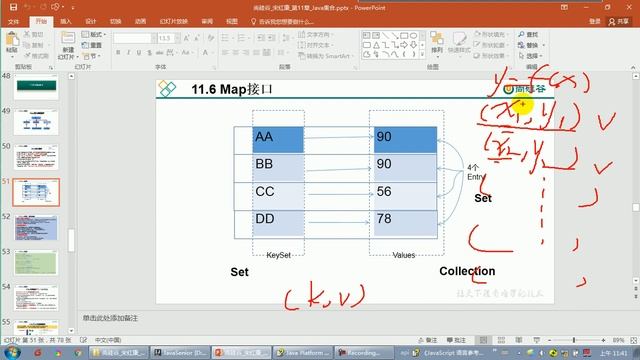Screen dimensions: 640x360
Task: Open ribbon display options icon in title bar
Action: 564,7
